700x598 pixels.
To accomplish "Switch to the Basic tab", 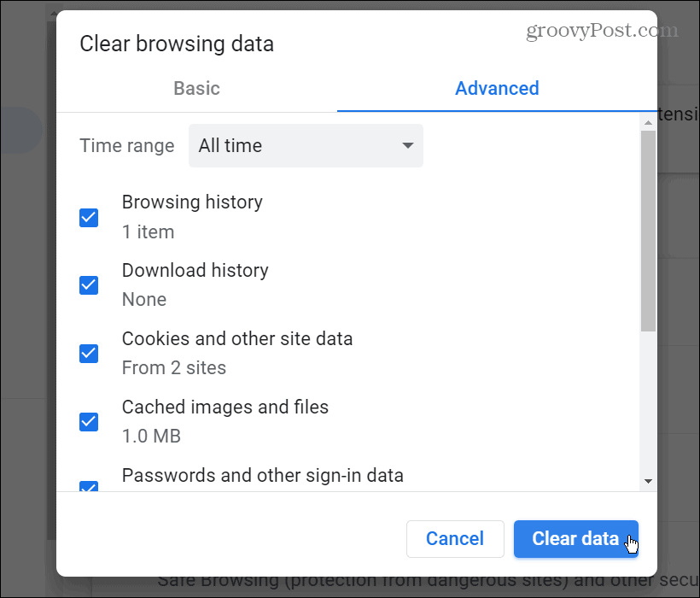I will coord(196,88).
